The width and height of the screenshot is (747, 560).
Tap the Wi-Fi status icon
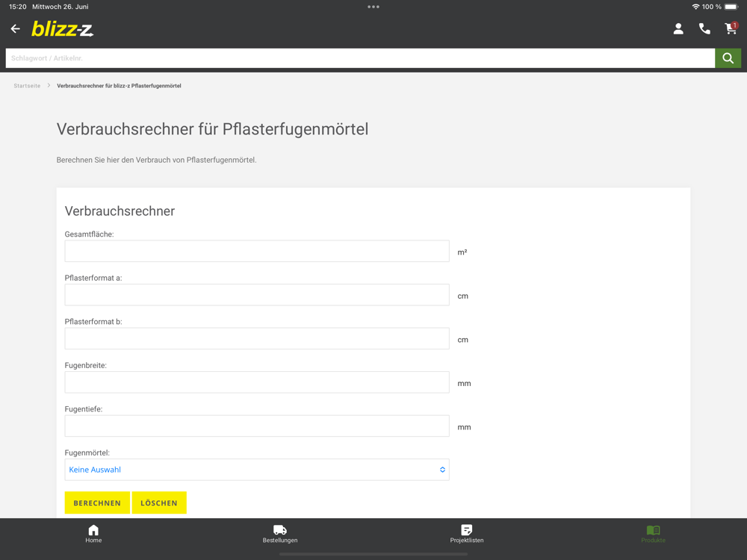point(695,7)
